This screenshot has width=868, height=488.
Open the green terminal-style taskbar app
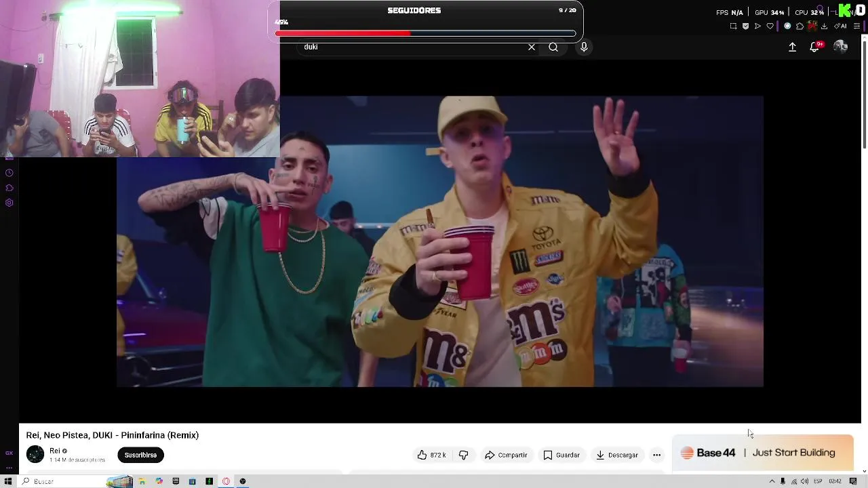tap(209, 481)
